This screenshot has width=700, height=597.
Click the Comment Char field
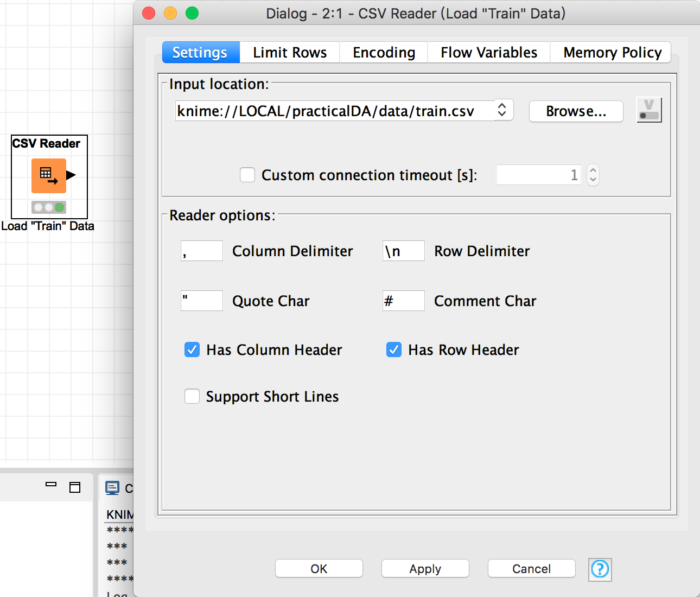(x=404, y=301)
